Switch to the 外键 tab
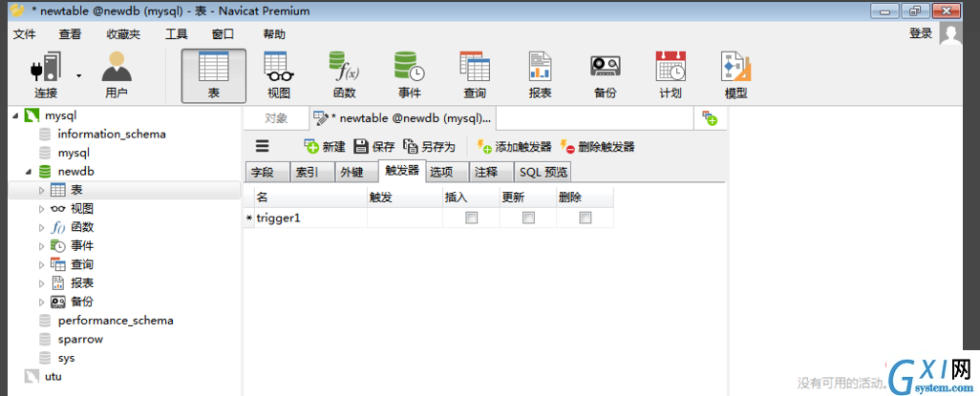 click(x=356, y=173)
